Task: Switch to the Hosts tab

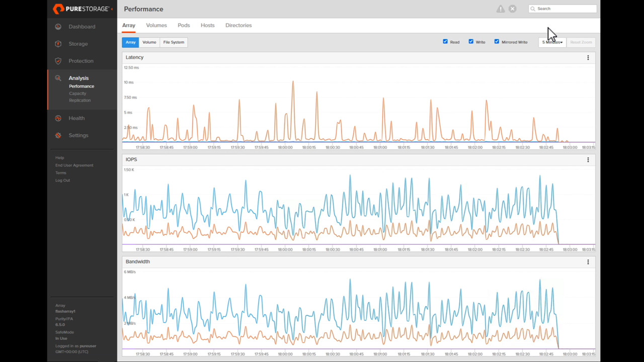Action: (207, 25)
